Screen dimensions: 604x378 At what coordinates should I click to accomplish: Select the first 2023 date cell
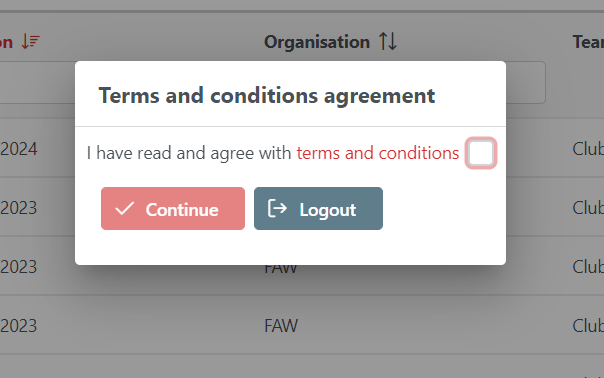(x=18, y=208)
